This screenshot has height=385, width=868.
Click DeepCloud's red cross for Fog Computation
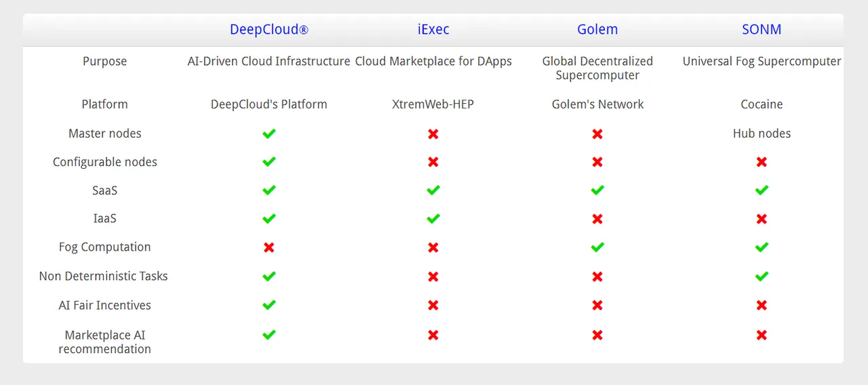[x=269, y=247]
